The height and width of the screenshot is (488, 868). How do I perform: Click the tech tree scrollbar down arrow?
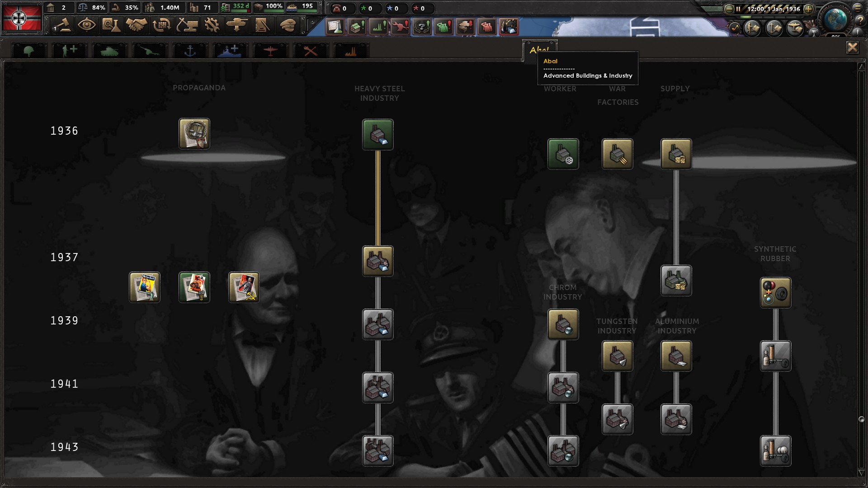861,473
